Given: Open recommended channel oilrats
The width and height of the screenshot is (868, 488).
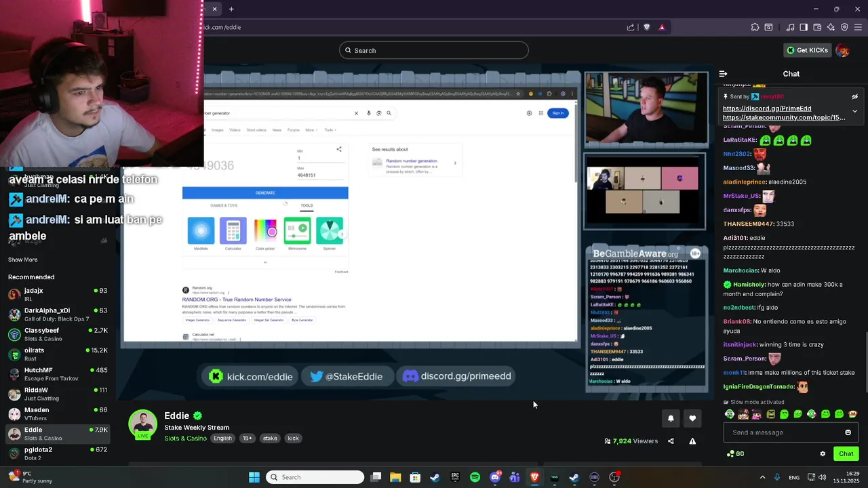Looking at the screenshot, I should pyautogui.click(x=58, y=354).
